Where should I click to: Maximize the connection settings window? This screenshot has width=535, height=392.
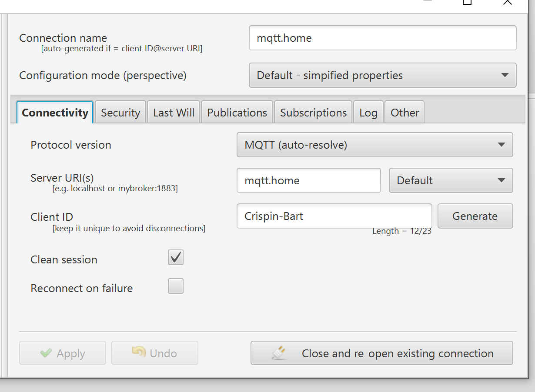[x=467, y=2]
